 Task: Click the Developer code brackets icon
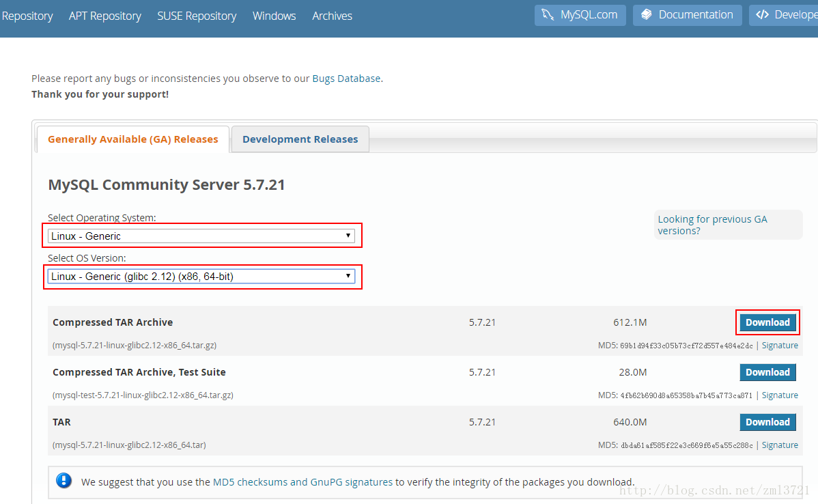coord(762,14)
